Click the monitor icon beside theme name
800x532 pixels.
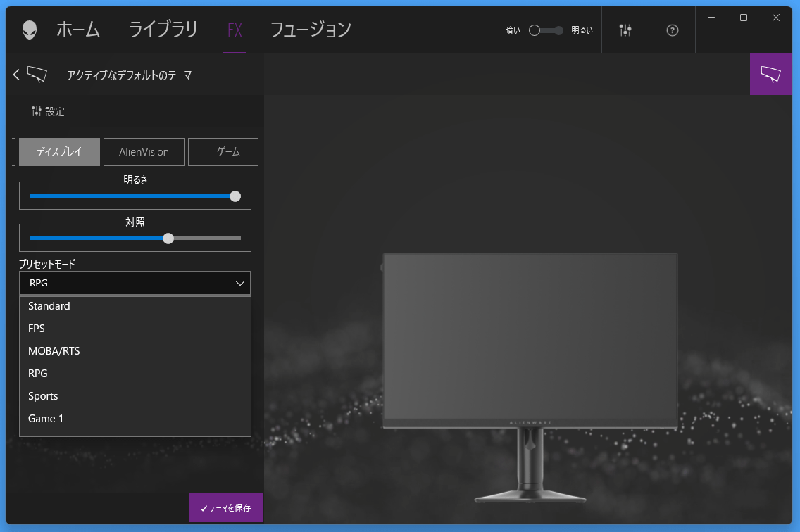coord(37,75)
